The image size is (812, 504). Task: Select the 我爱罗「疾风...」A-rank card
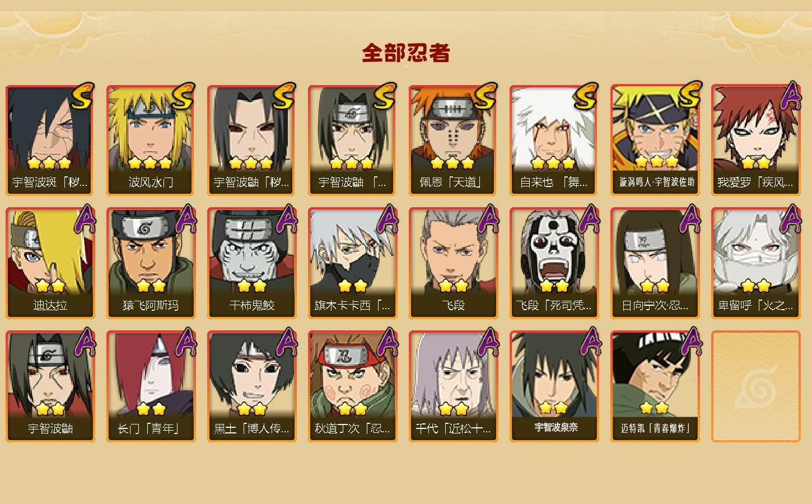(x=755, y=140)
